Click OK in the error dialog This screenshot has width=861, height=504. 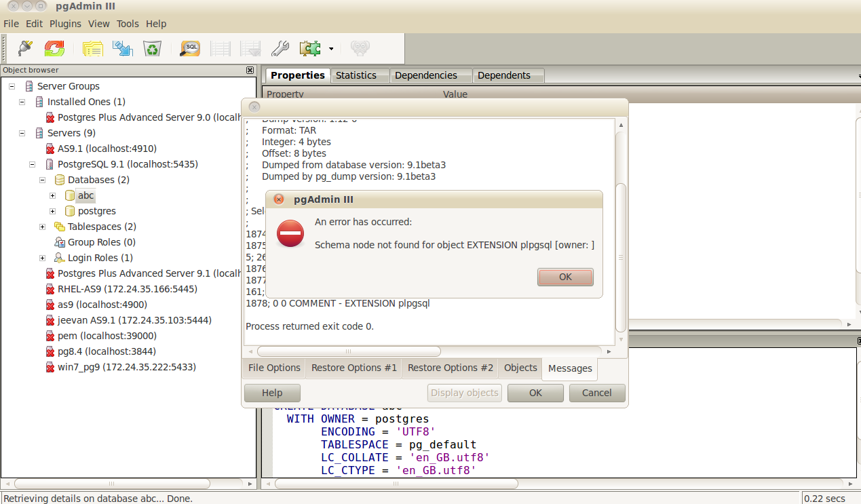(565, 277)
